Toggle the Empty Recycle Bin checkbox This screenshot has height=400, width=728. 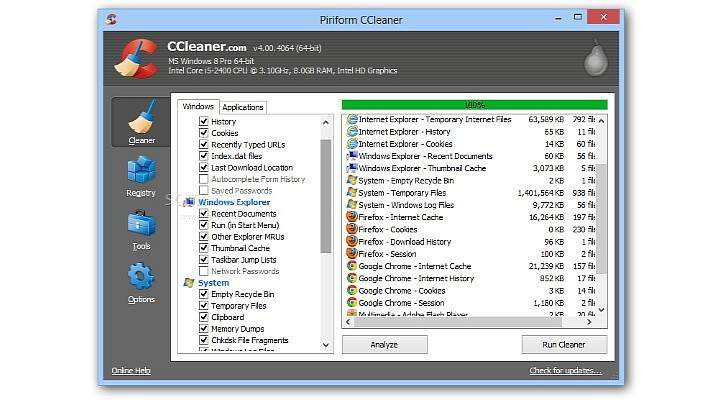[204, 294]
